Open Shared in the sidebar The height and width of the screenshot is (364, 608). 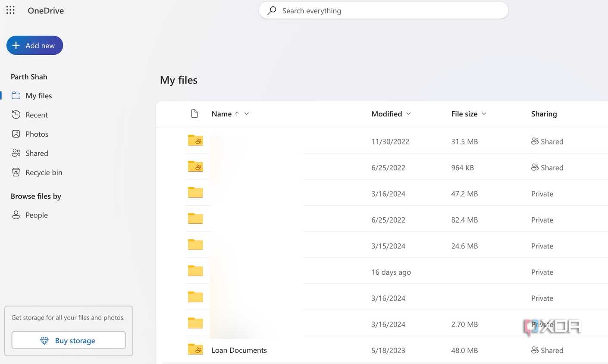pyautogui.click(x=37, y=153)
